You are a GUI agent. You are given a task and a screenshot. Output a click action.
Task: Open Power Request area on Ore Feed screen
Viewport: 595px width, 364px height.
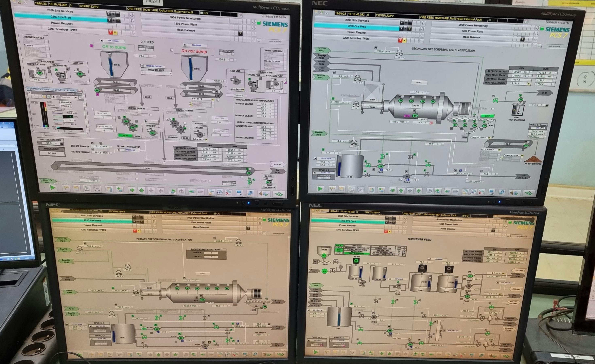[x=62, y=23]
